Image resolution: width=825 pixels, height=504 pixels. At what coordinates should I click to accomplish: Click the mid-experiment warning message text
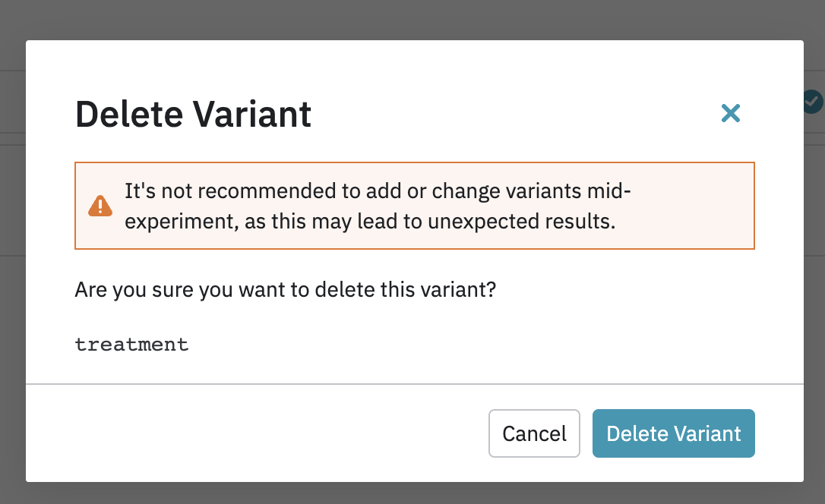(378, 206)
